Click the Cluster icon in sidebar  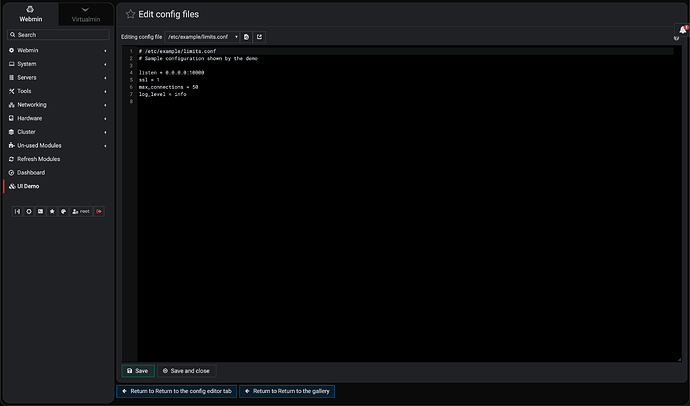[11, 132]
